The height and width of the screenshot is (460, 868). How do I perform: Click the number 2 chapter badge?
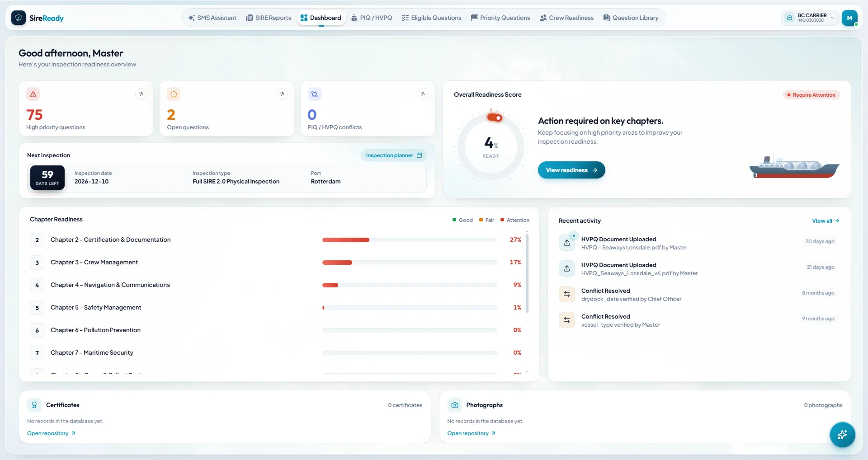tap(37, 240)
